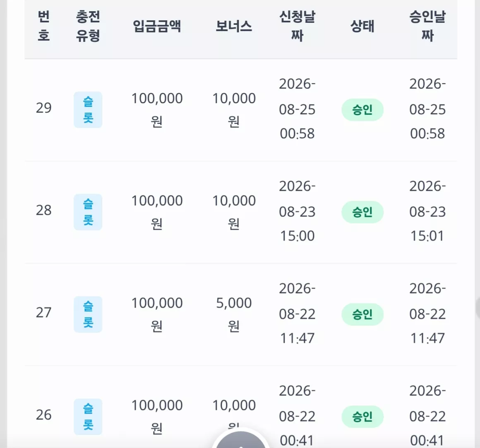Screen dimensions: 480x448
Task: Click the 슬롯 badge in row 28
Action: [88, 212]
